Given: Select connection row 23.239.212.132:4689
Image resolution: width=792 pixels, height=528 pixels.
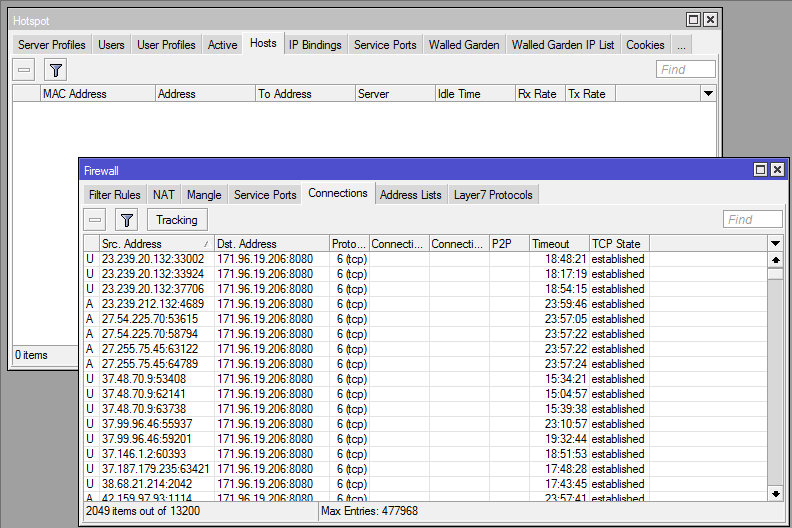Looking at the screenshot, I should [153, 304].
